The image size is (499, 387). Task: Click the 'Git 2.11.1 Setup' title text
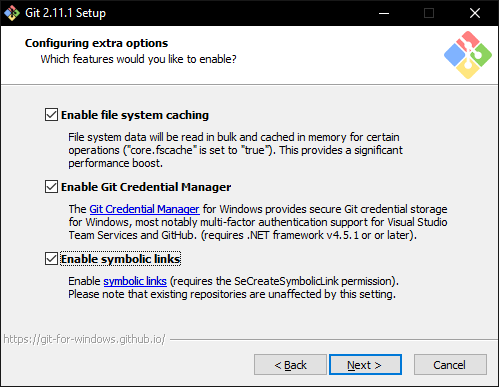pyautogui.click(x=66, y=13)
